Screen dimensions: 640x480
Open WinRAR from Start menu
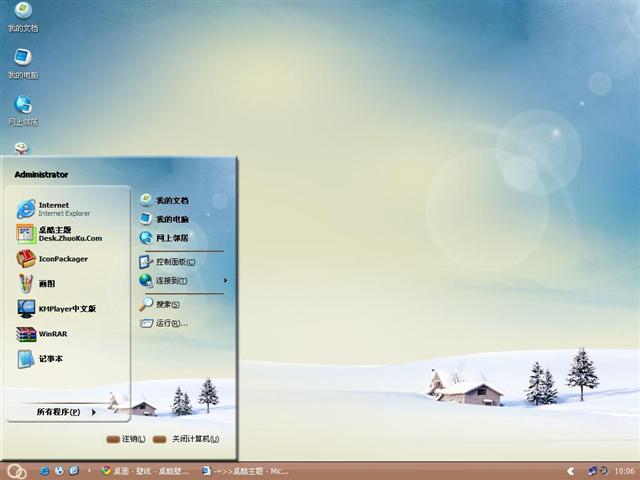pyautogui.click(x=42, y=334)
